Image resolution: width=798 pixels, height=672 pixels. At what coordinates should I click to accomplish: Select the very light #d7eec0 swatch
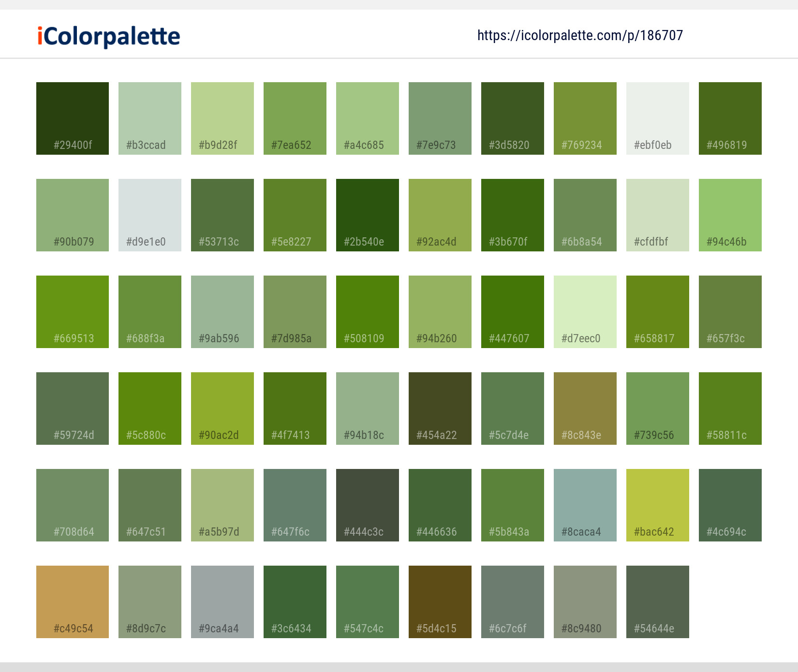(585, 312)
